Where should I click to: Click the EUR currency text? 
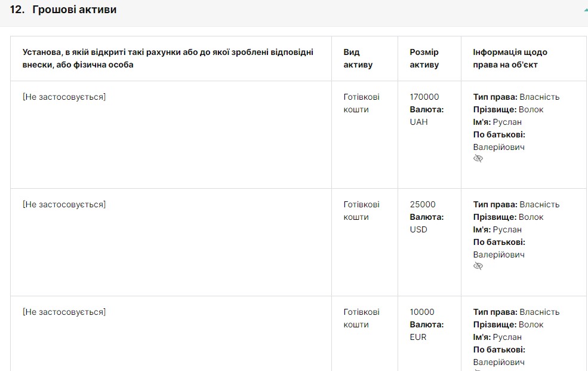(x=418, y=337)
